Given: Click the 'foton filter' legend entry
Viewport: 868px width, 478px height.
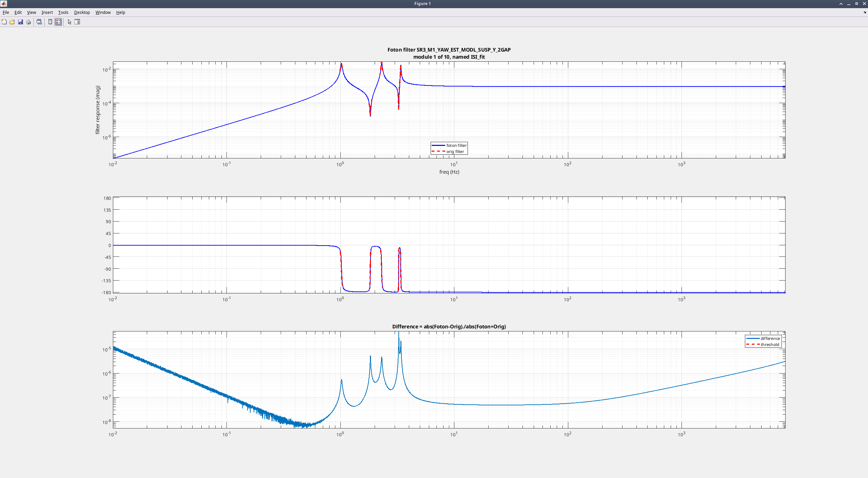Looking at the screenshot, I should 449,145.
